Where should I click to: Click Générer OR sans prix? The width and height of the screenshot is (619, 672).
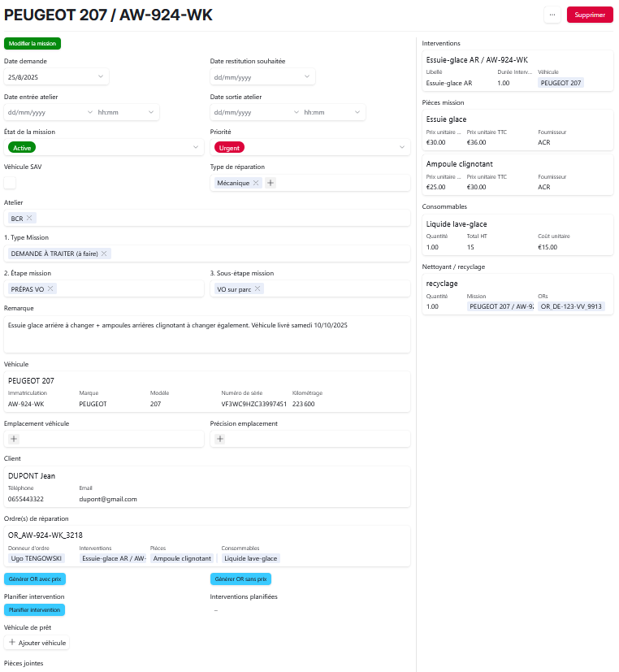point(240,579)
